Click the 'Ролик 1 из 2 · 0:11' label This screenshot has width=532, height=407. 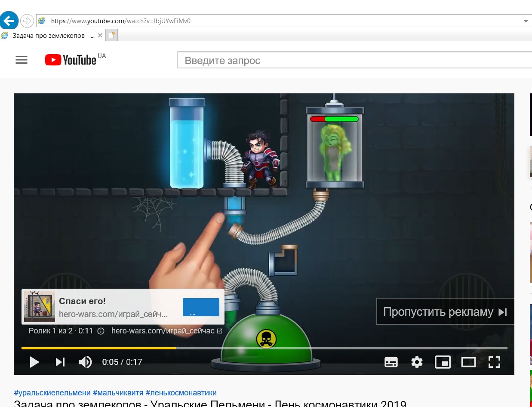(61, 331)
